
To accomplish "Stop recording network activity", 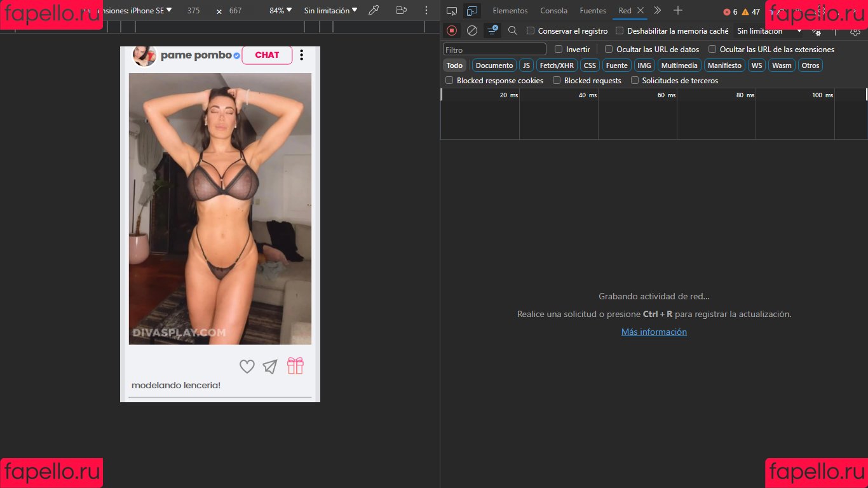I will 452,30.
